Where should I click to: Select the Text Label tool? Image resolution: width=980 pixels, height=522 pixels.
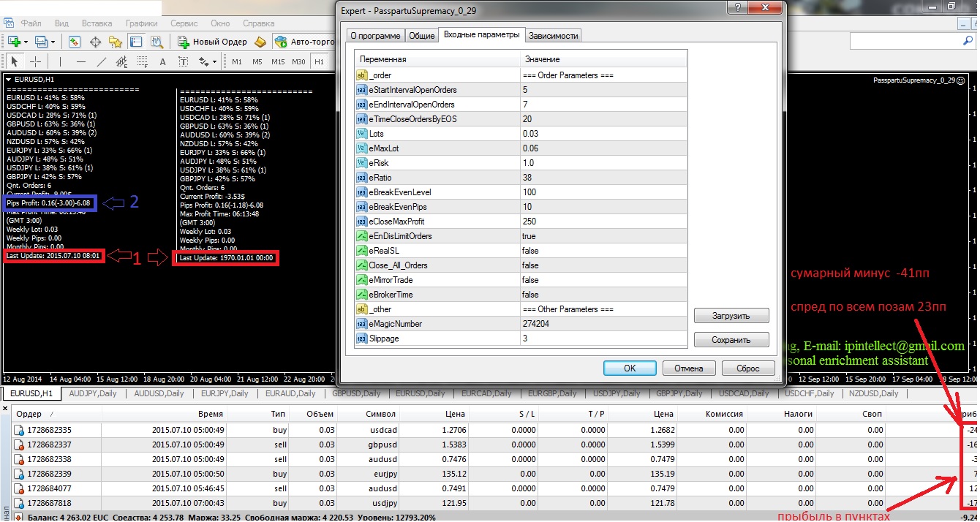[183, 61]
